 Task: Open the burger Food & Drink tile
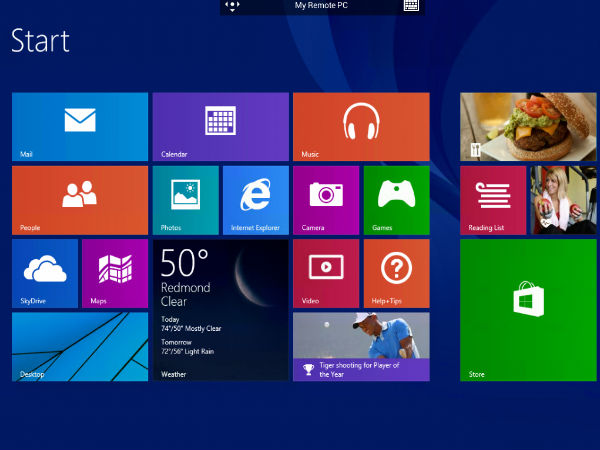pos(526,126)
